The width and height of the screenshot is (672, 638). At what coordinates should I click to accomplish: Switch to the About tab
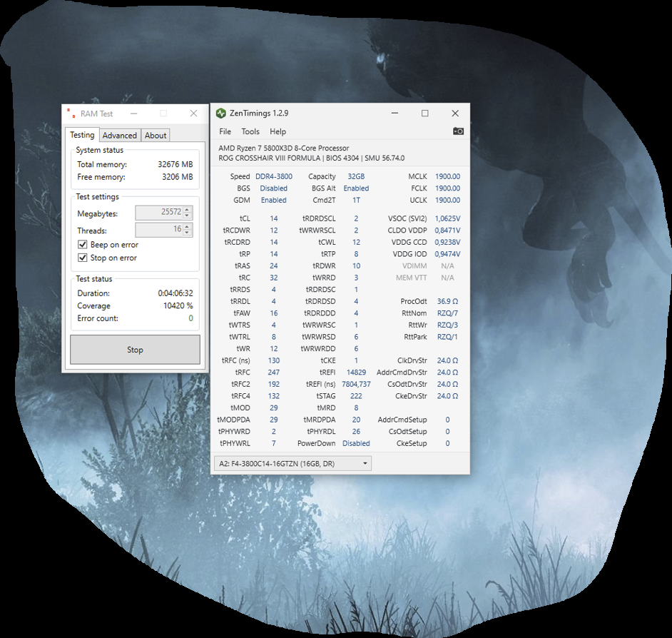coord(155,136)
